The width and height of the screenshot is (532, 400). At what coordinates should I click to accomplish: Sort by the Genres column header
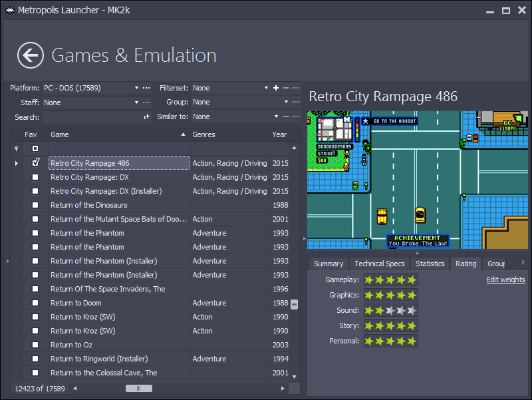(x=229, y=135)
